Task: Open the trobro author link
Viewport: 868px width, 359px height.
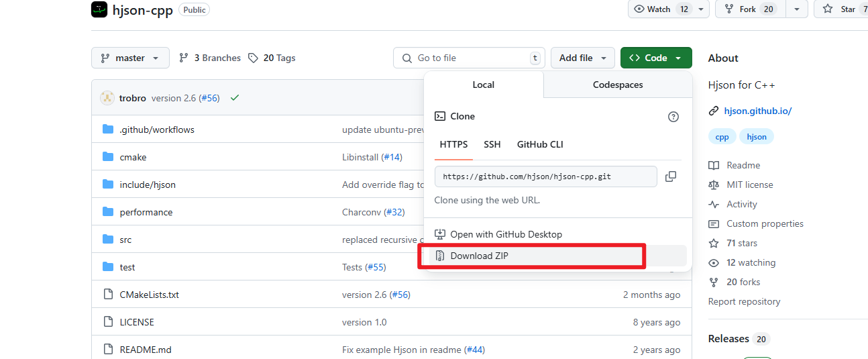Action: [x=133, y=98]
